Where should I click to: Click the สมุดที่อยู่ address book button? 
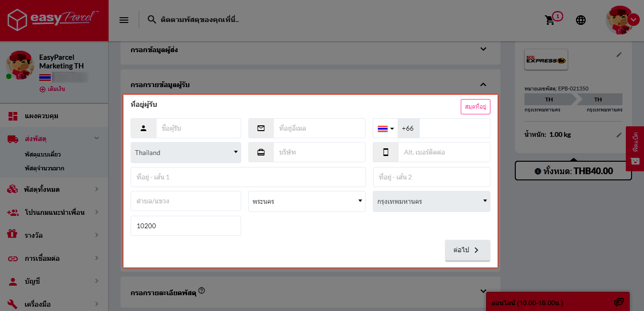476,107
